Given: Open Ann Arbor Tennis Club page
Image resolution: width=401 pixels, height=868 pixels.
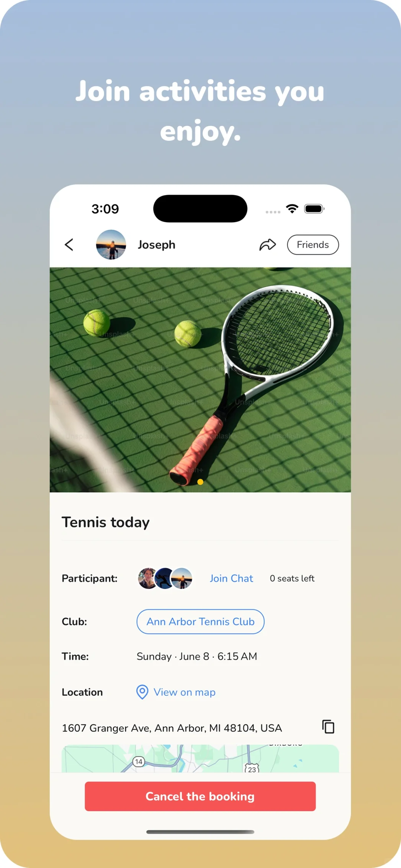Looking at the screenshot, I should click(x=200, y=621).
